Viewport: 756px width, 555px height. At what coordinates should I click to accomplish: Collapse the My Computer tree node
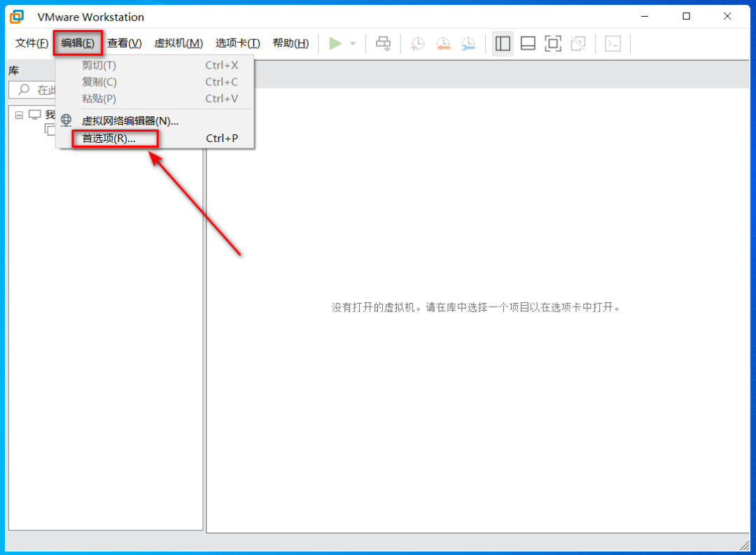coord(20,115)
